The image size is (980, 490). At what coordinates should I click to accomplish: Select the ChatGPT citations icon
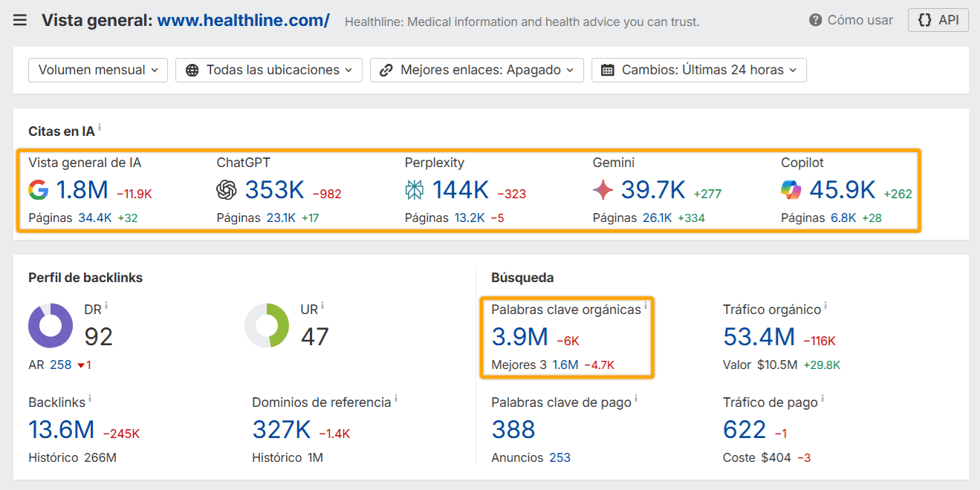click(x=227, y=190)
